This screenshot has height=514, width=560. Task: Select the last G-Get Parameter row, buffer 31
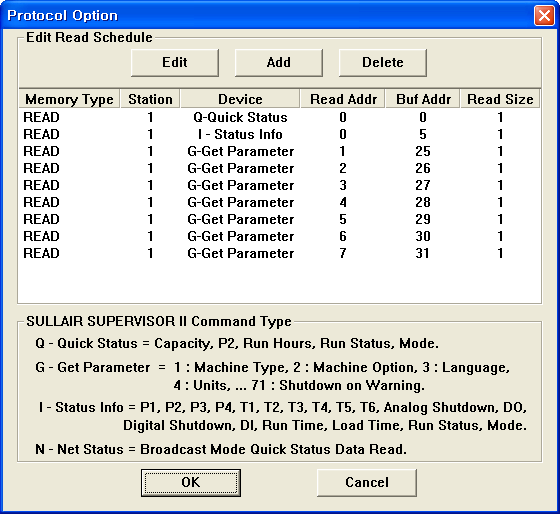(280, 253)
